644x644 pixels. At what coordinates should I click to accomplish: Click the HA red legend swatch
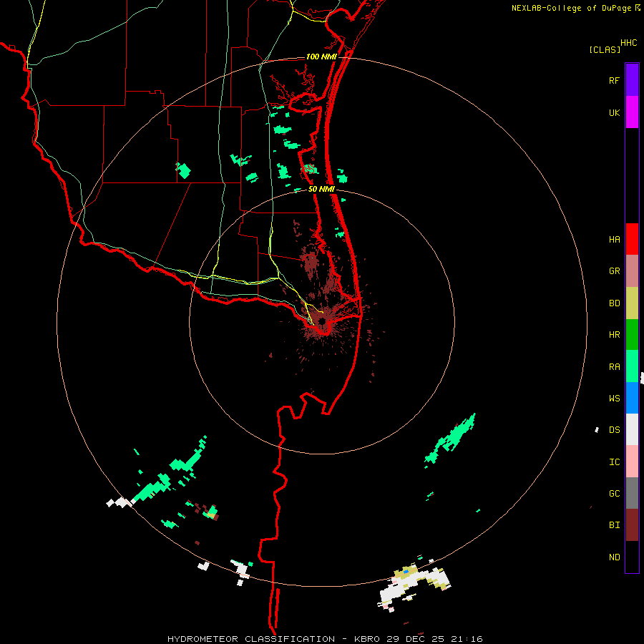pyautogui.click(x=632, y=239)
